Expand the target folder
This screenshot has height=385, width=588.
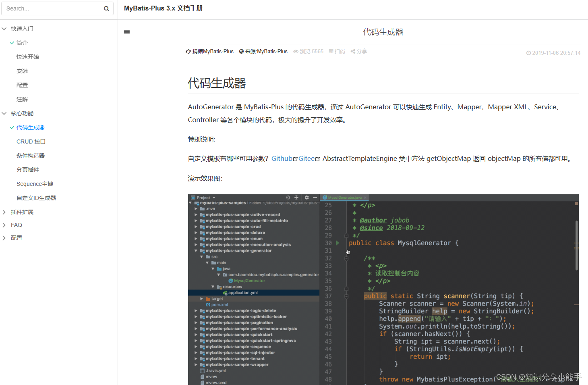point(202,299)
